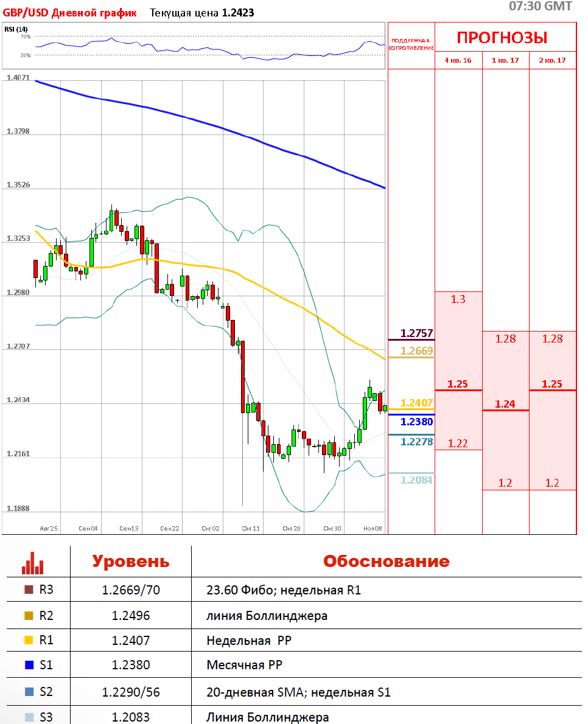The height and width of the screenshot is (724, 588).
Task: Click the R3 level value 1.2669/70
Action: pyautogui.click(x=131, y=590)
